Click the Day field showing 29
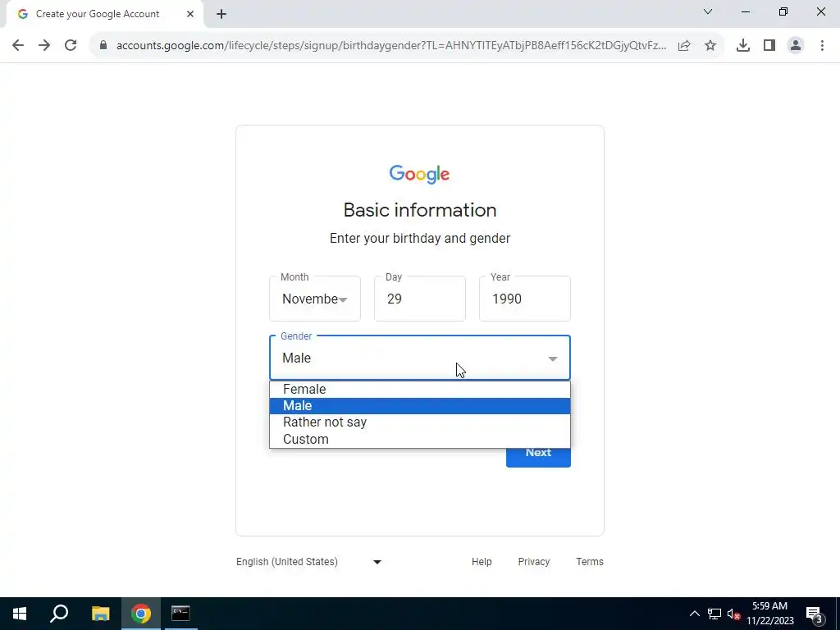Viewport: 840px width, 630px height. tap(420, 299)
